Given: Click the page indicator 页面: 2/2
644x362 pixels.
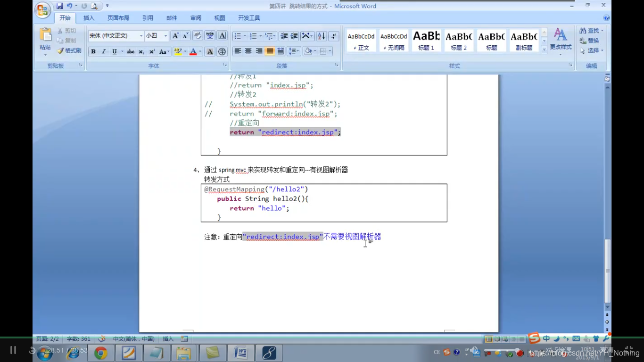Looking at the screenshot, I should pos(48,339).
